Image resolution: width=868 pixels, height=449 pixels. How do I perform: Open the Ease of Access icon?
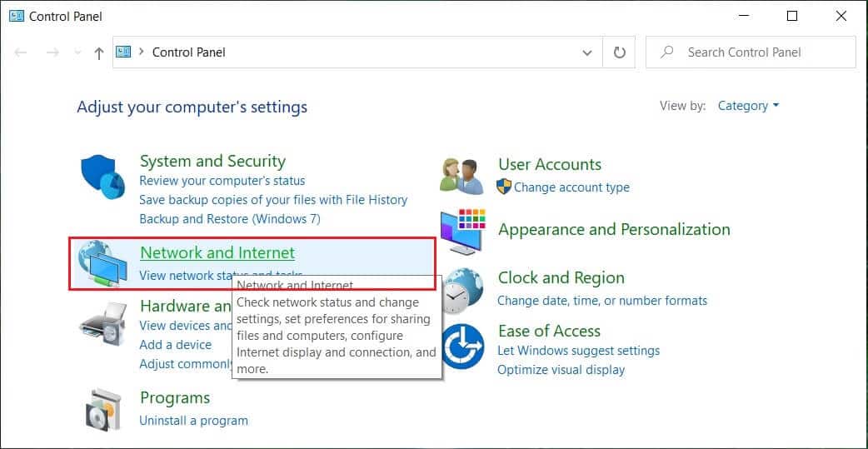[462, 346]
